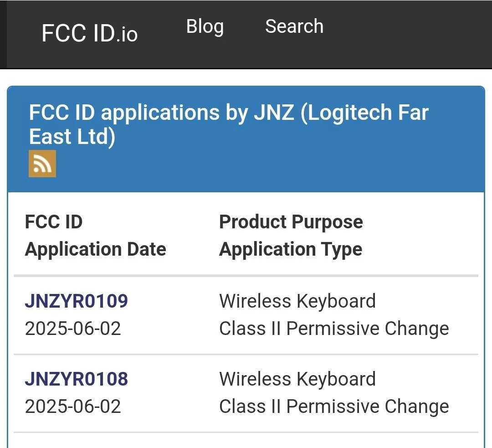Click the dark strip left of the logo
492x448 pixels.
[x=3, y=34]
